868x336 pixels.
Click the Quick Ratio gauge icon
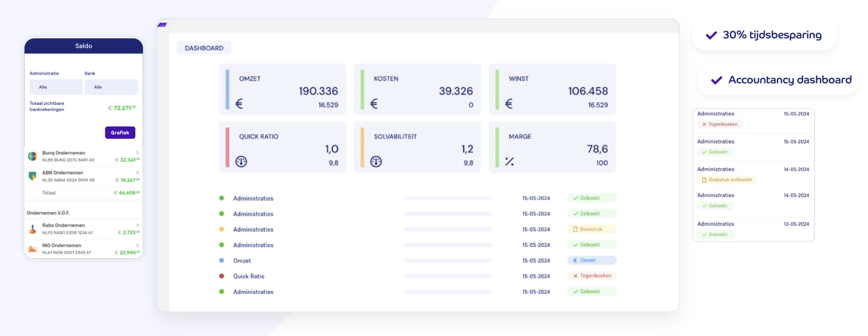[x=241, y=162]
